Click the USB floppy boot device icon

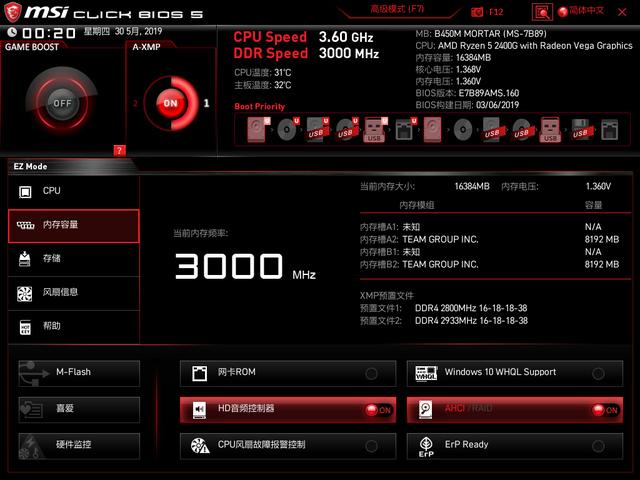581,130
